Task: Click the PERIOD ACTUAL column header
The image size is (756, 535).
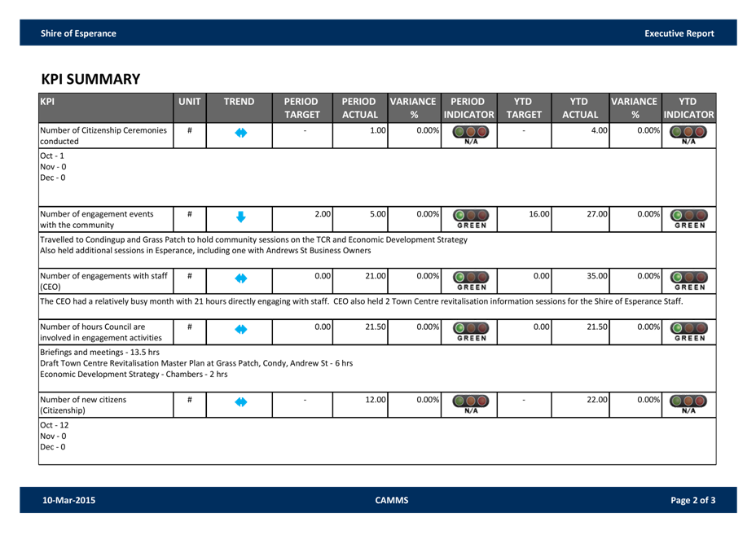Action: pos(359,107)
